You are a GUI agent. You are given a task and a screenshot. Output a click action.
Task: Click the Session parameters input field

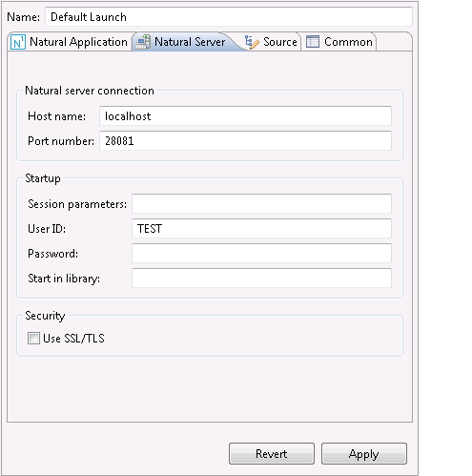pos(261,203)
